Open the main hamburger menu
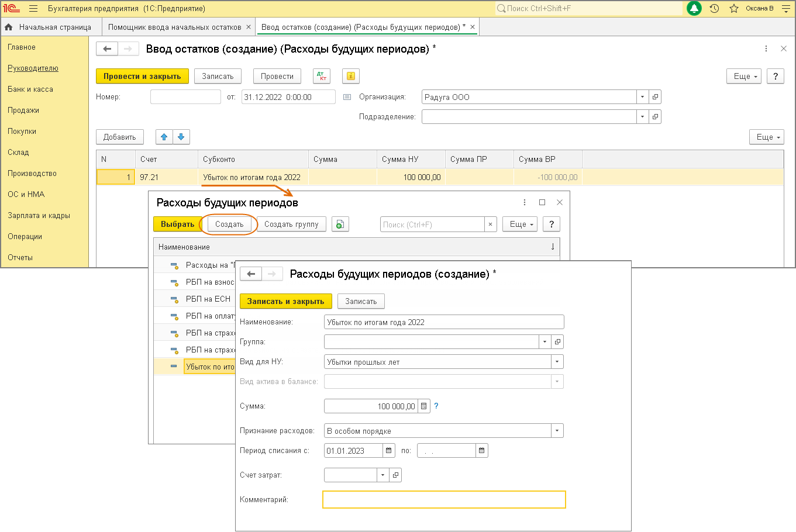Screen dimensions: 796x532 [33, 9]
